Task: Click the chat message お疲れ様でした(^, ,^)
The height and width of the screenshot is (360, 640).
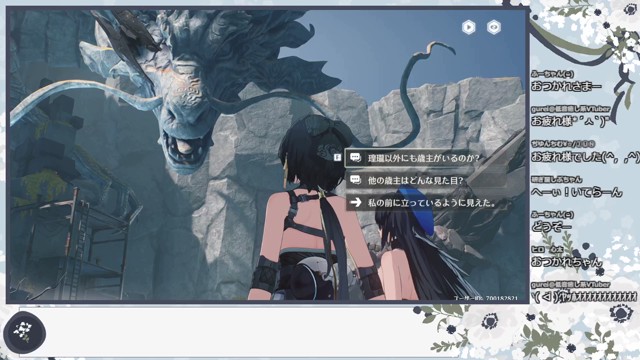Action: coord(585,157)
